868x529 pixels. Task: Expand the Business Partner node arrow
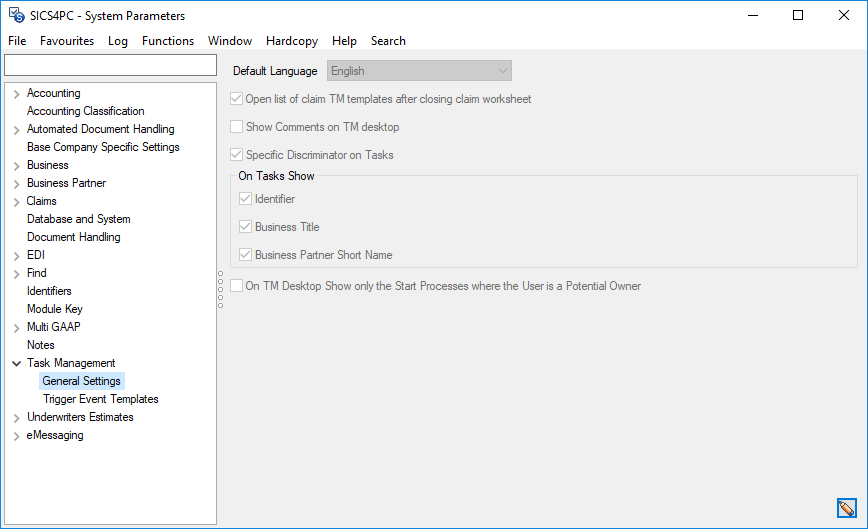point(17,183)
